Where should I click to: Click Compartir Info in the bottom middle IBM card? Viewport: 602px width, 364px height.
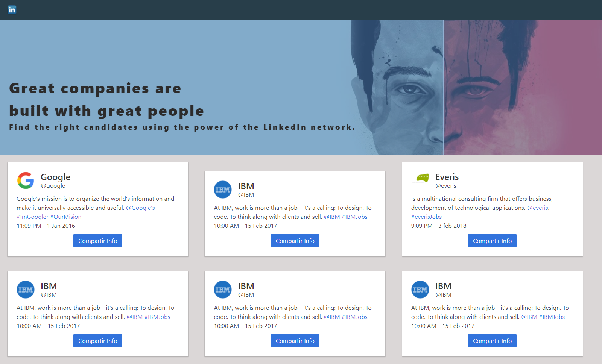[x=295, y=341]
